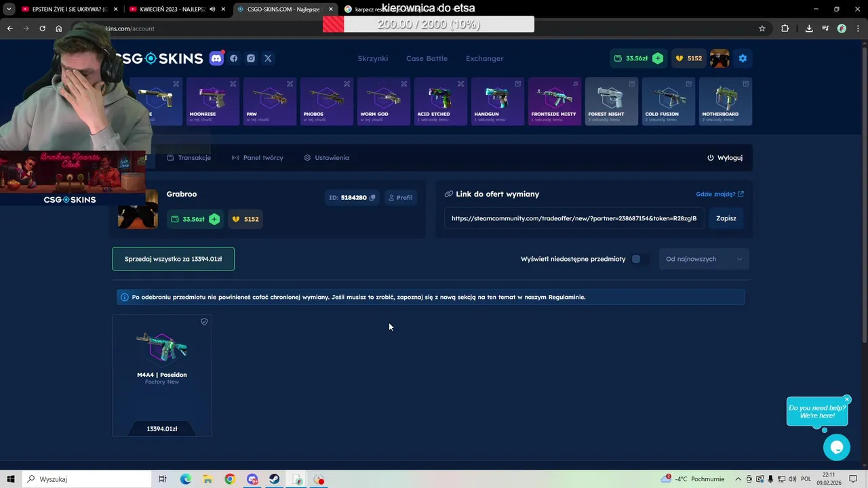Image resolution: width=868 pixels, height=488 pixels.
Task: Open the FRONTSIDE MISTY live drop card
Action: [555, 102]
